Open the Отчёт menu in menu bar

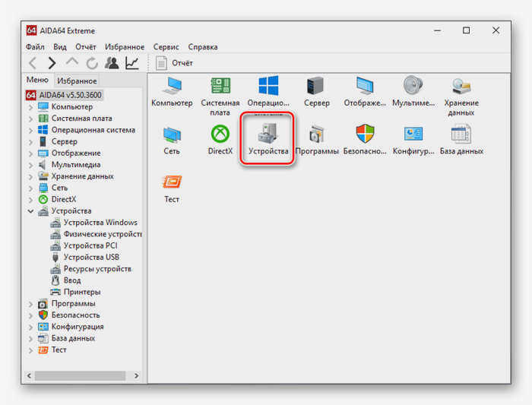85,47
